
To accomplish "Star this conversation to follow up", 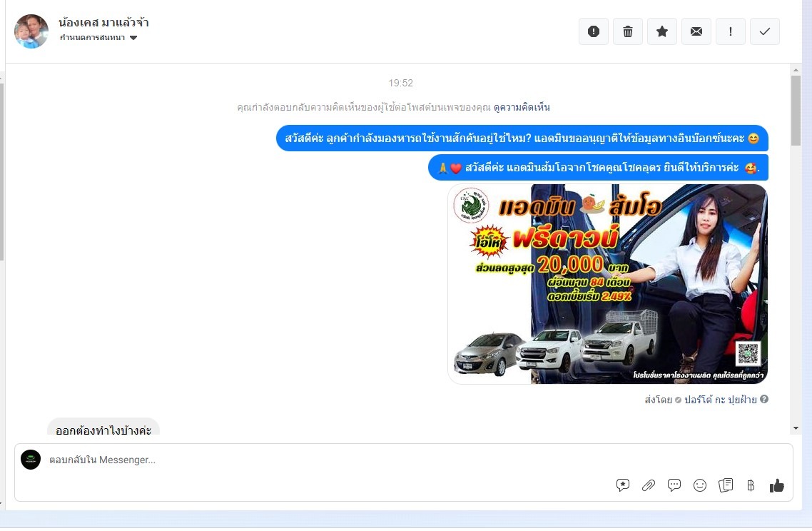I will click(662, 31).
